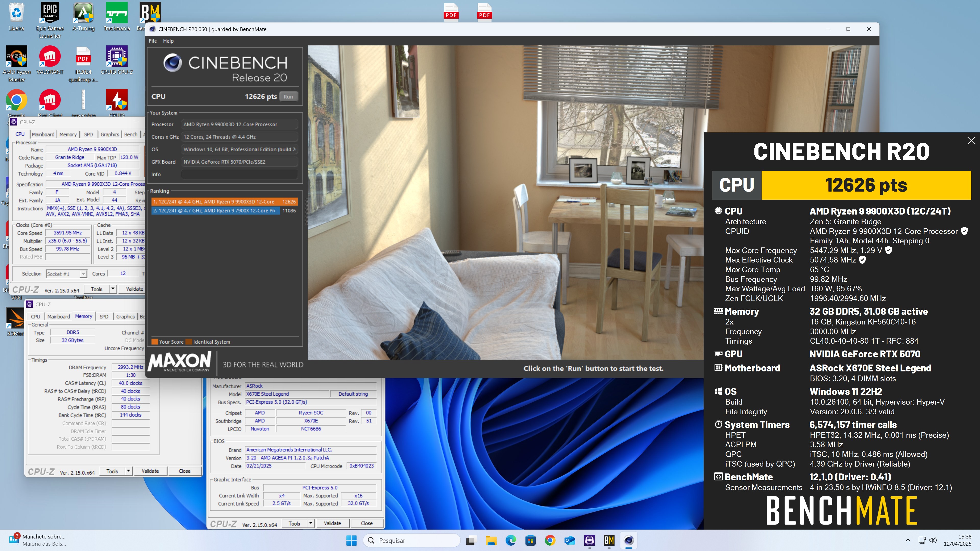Viewport: 980px width, 551px height.
Task: Open the AMD Ryzen Master desktop icon
Action: [x=16, y=64]
